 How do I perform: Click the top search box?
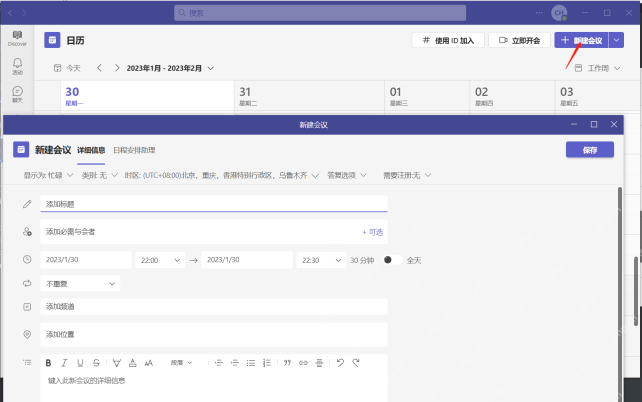[320, 13]
